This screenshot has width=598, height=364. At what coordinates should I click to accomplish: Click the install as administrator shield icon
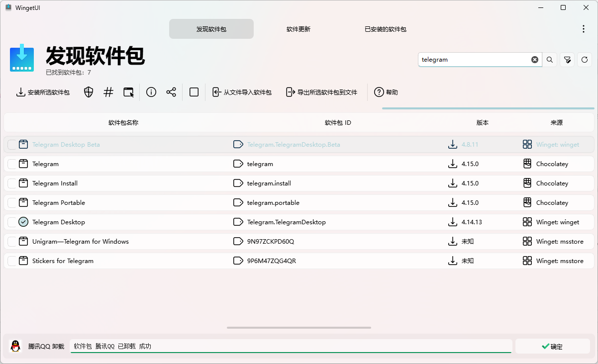[89, 92]
